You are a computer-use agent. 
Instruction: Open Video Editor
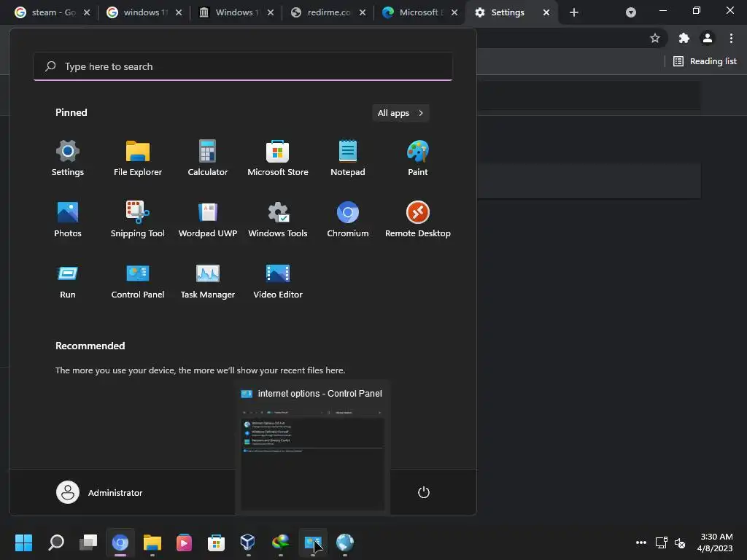278,281
